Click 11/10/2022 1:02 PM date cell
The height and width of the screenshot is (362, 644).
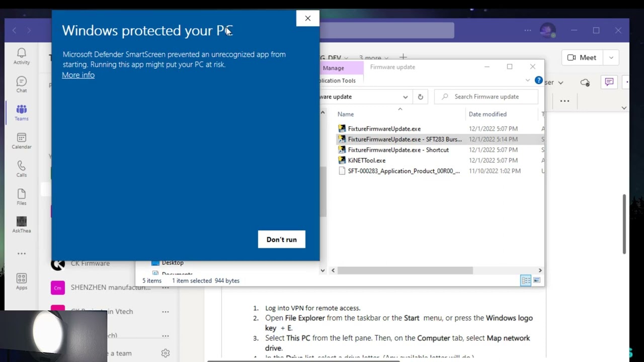pyautogui.click(x=495, y=171)
